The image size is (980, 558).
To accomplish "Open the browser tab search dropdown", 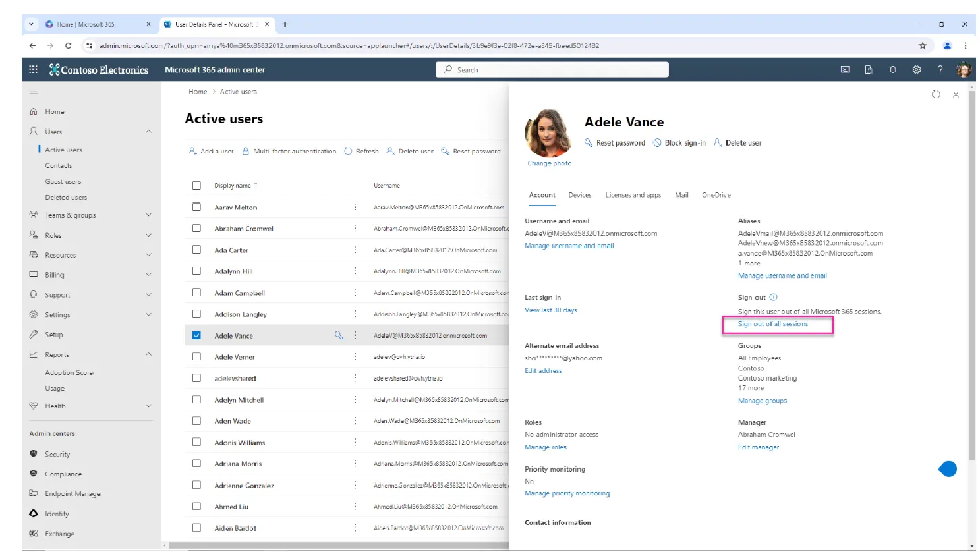I will [x=31, y=24].
